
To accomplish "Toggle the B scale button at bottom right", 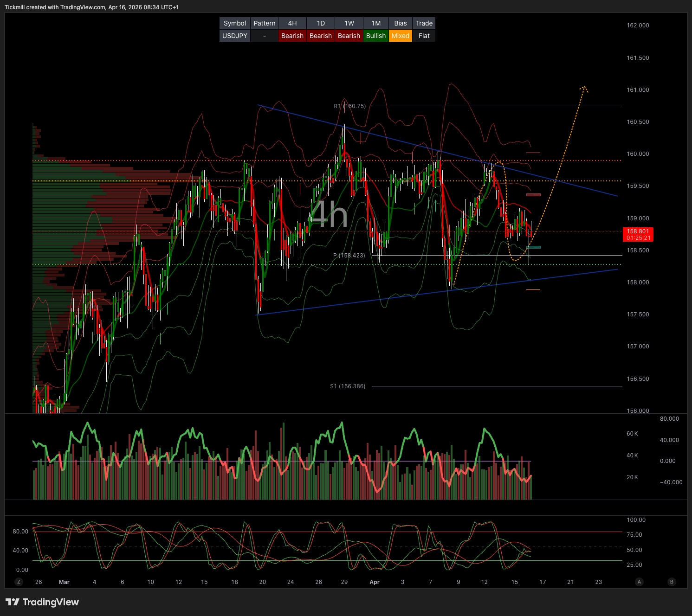I will pyautogui.click(x=671, y=582).
